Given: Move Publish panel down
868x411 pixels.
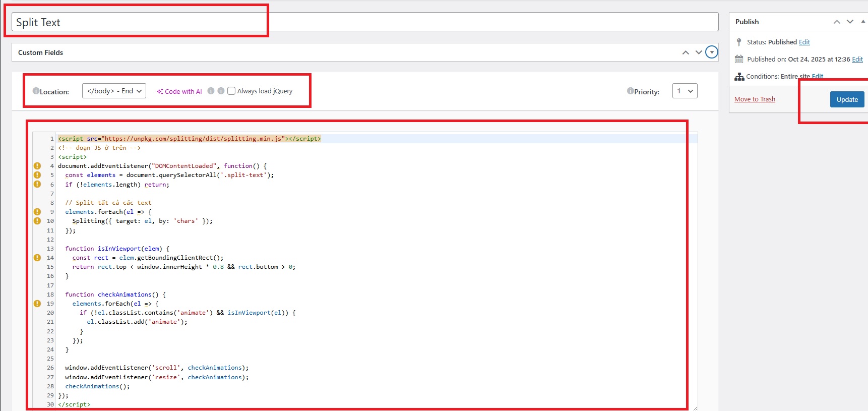Looking at the screenshot, I should click(x=850, y=22).
